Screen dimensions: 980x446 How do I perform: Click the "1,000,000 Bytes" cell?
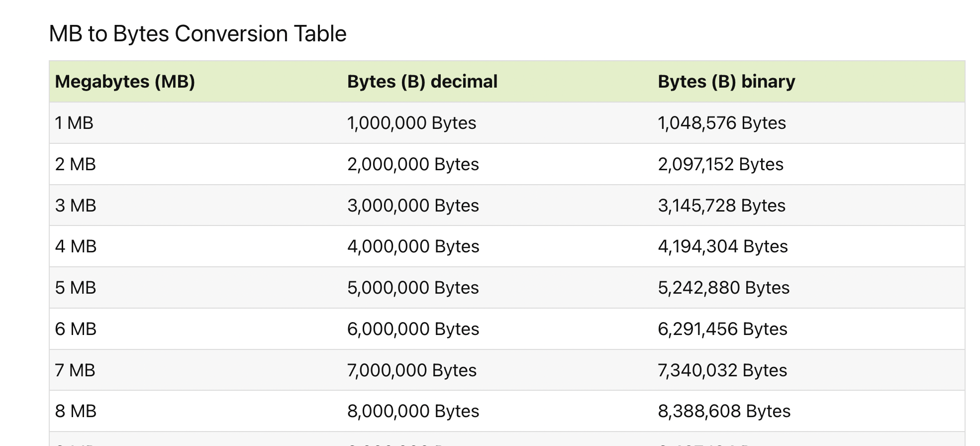[411, 123]
